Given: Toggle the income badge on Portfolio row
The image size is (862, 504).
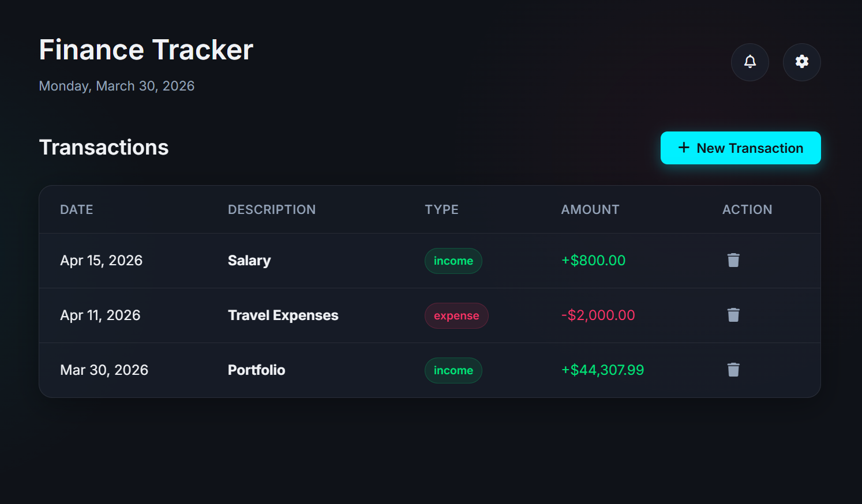Looking at the screenshot, I should tap(454, 370).
